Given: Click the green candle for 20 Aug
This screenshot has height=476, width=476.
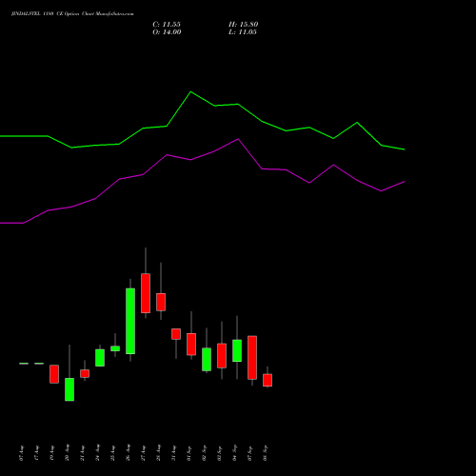Looking at the screenshot, I should point(69,389).
